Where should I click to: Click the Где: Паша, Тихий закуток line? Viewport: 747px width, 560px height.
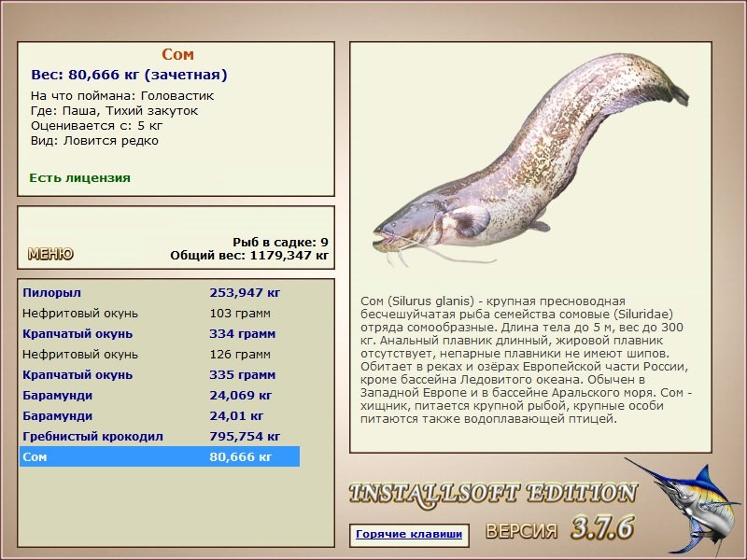click(114, 111)
